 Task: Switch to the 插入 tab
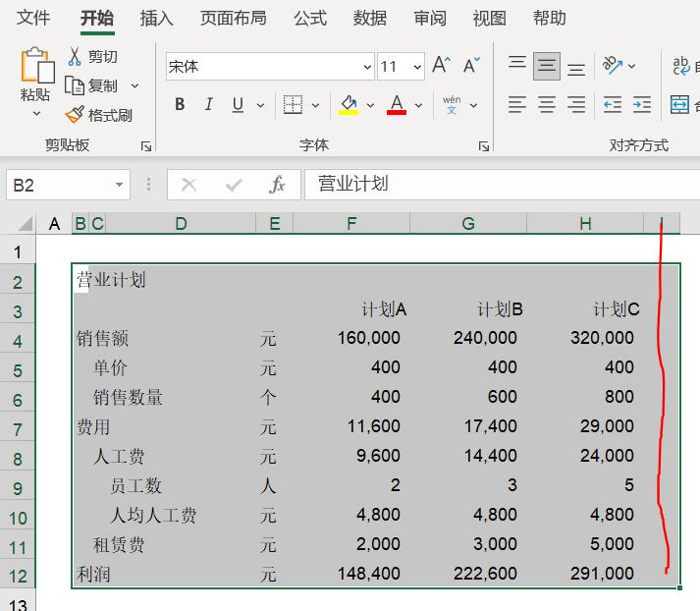point(156,19)
